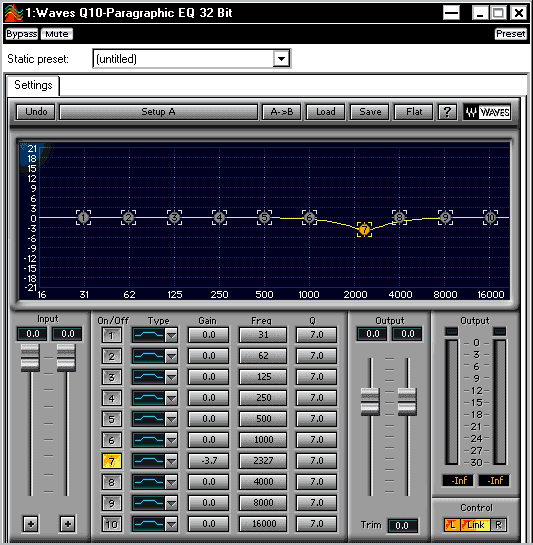
Task: Open filter type dropdown for band 9
Action: [x=171, y=503]
